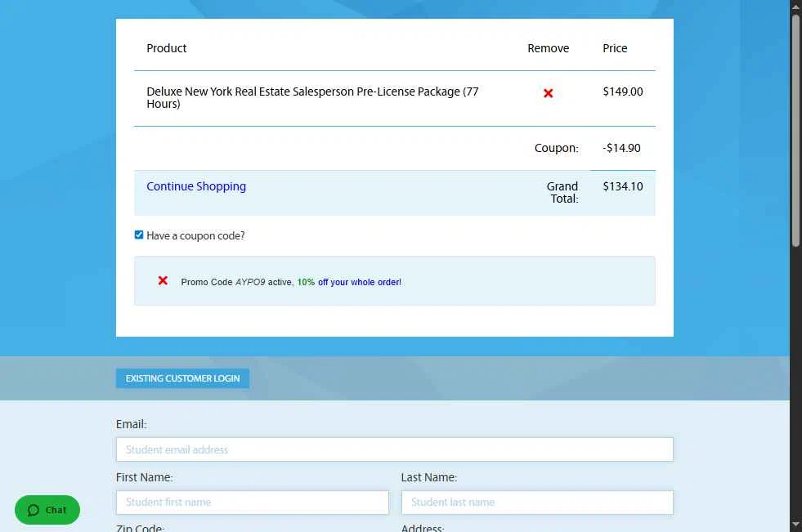The height and width of the screenshot is (532, 802).
Task: Open the green Chat widget
Action: point(47,509)
